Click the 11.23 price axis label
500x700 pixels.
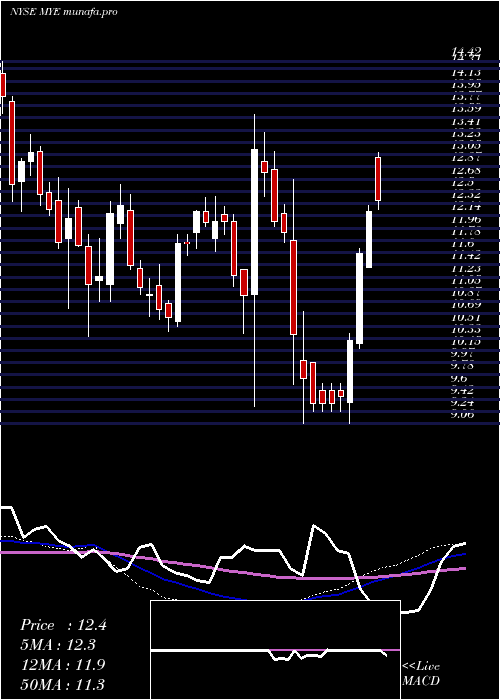[466, 268]
